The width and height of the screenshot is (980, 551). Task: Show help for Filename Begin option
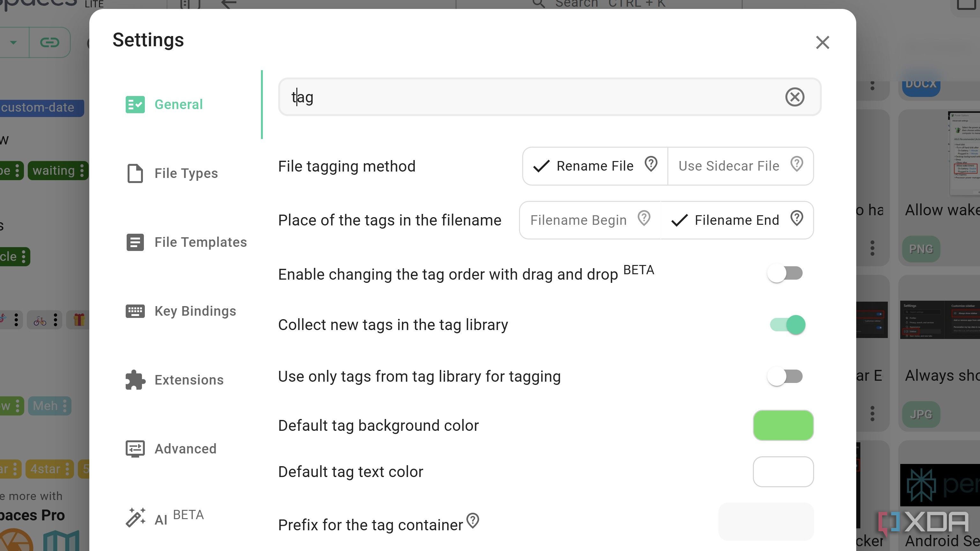click(644, 219)
